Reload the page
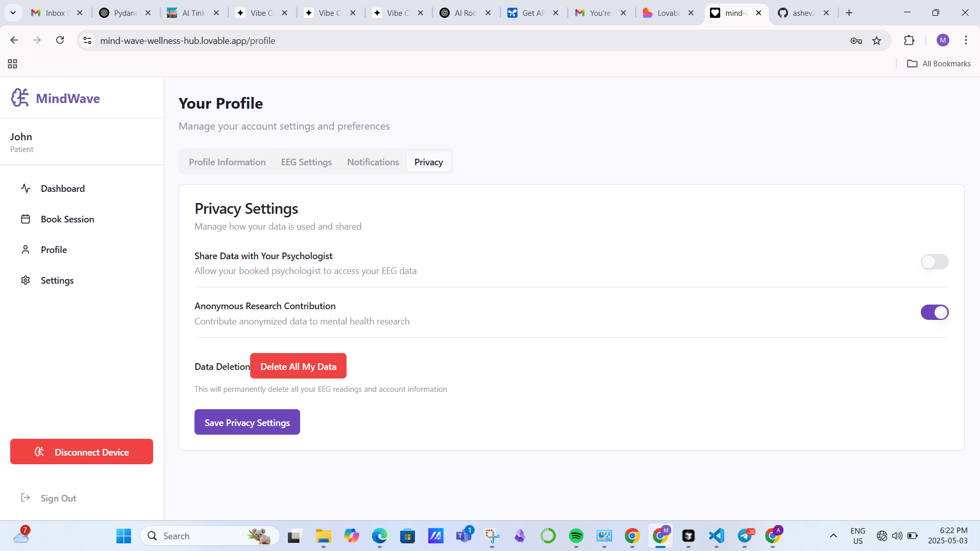This screenshot has height=551, width=980. 60,40
